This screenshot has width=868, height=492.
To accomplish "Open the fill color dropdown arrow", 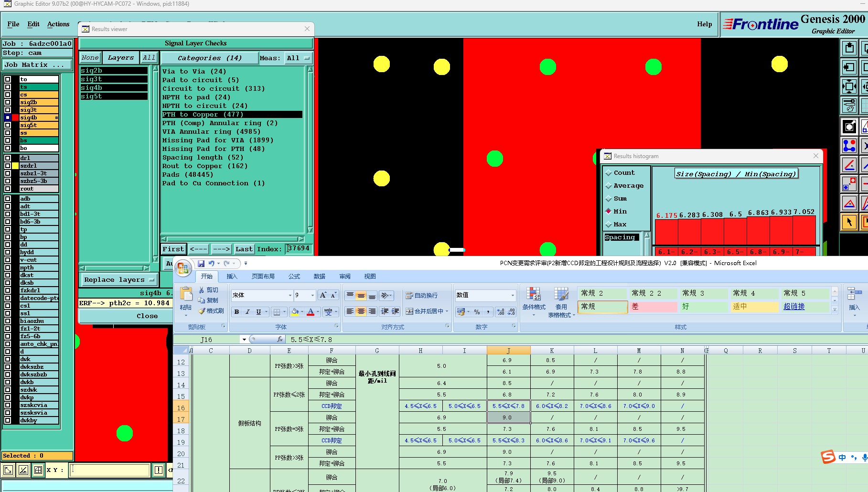I will [x=302, y=312].
